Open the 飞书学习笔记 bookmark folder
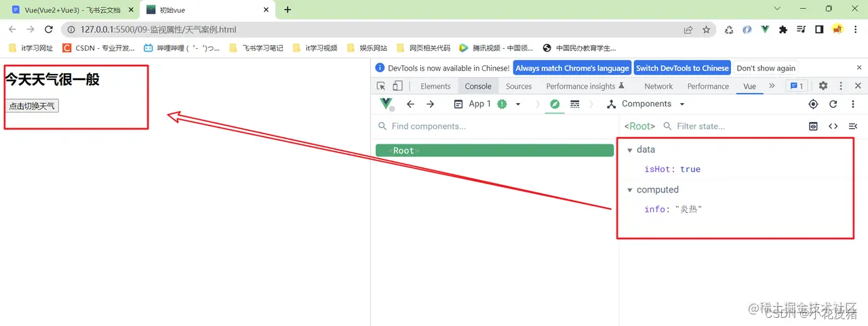The height and width of the screenshot is (326, 868). [256, 48]
